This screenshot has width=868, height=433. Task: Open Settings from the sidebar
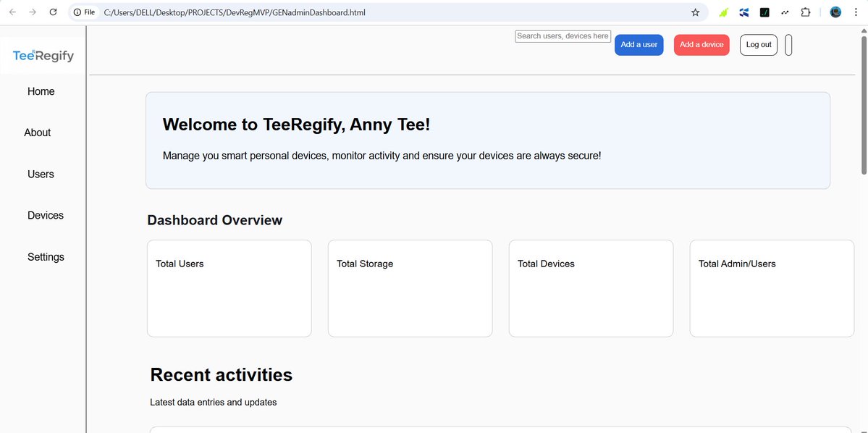46,257
